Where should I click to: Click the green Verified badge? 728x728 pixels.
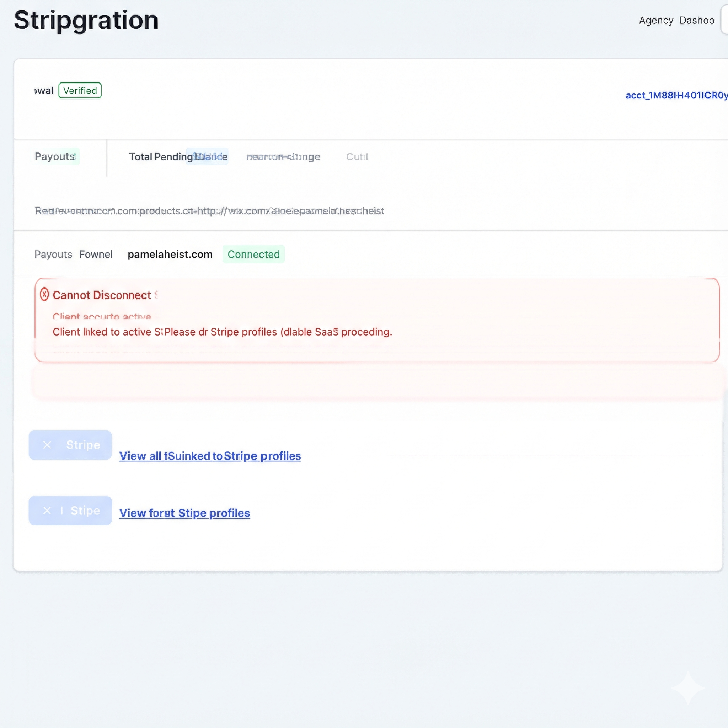point(80,90)
